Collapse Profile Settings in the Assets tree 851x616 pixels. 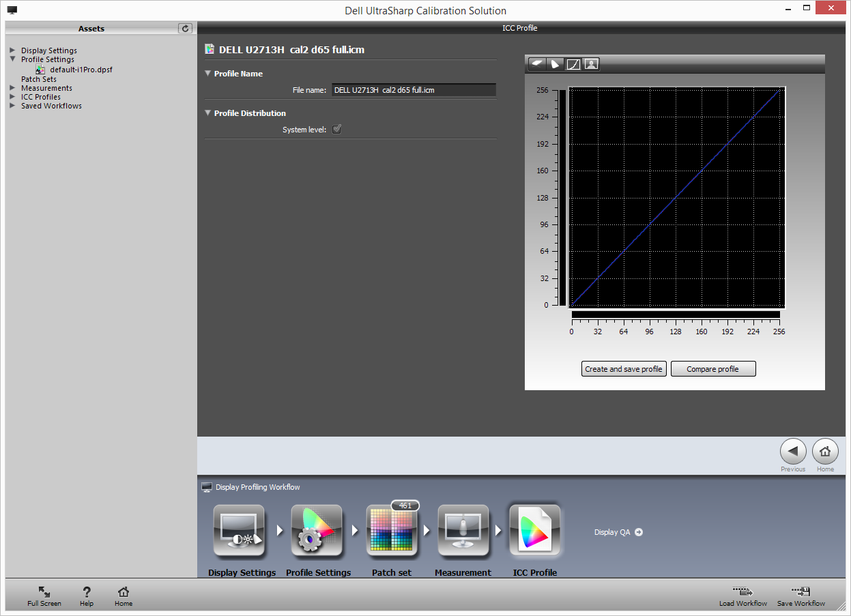[x=12, y=59]
